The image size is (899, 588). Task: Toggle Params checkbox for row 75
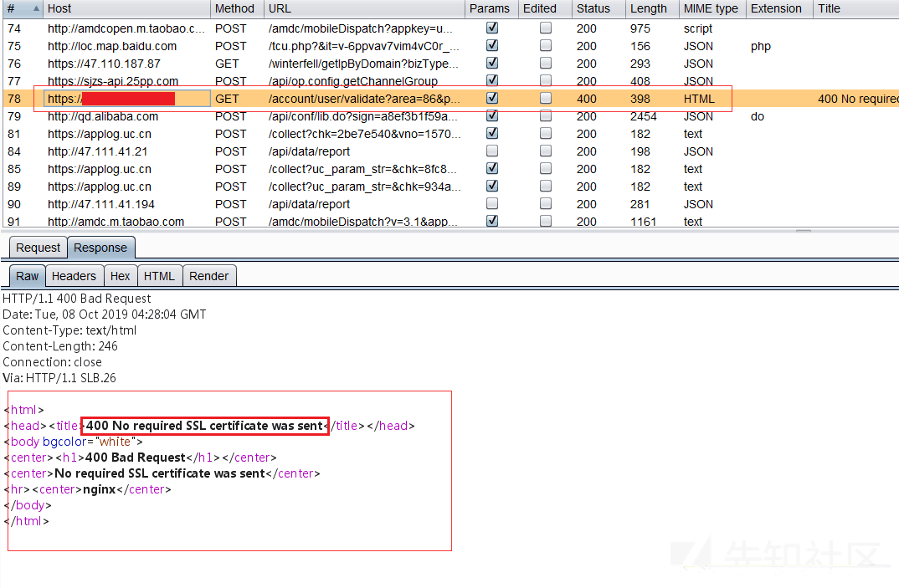[492, 45]
